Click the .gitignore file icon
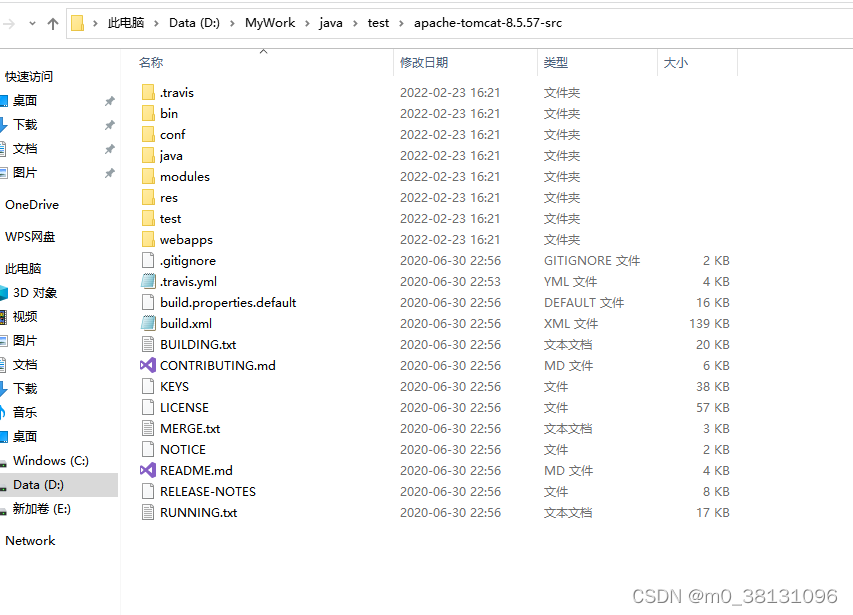The height and width of the screenshot is (615, 853). click(148, 260)
